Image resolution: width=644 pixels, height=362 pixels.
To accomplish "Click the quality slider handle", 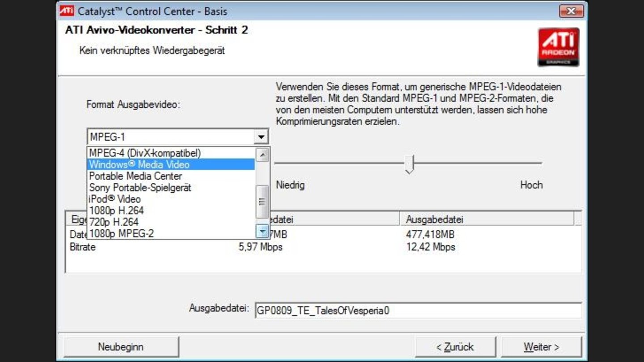I will [x=409, y=164].
